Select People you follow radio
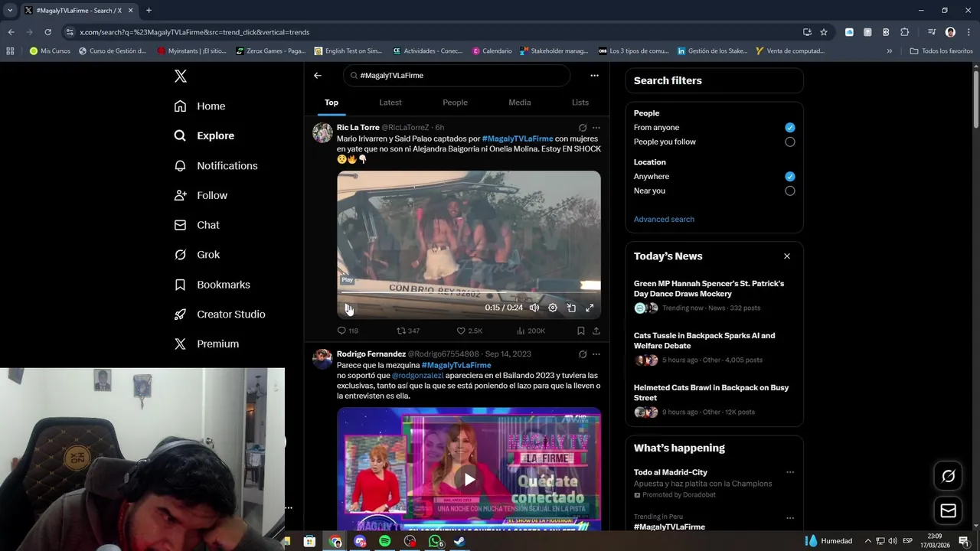Image resolution: width=980 pixels, height=551 pixels. pyautogui.click(x=790, y=142)
